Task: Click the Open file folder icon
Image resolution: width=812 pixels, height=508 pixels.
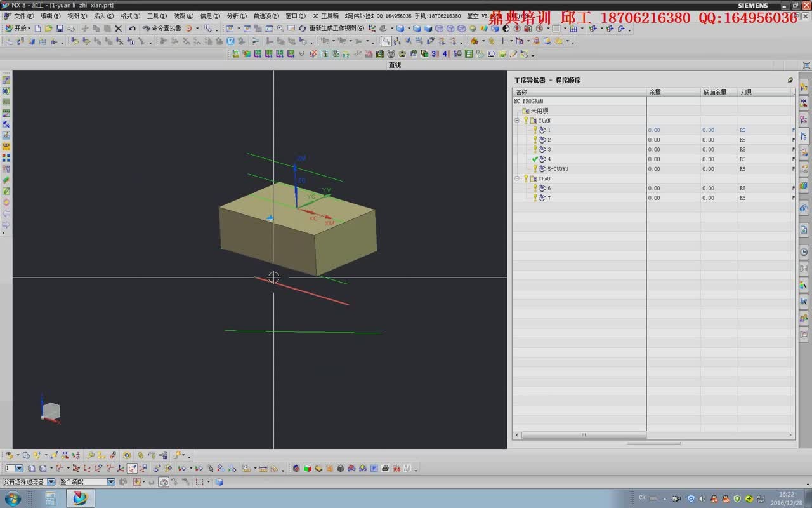Action: click(48, 29)
